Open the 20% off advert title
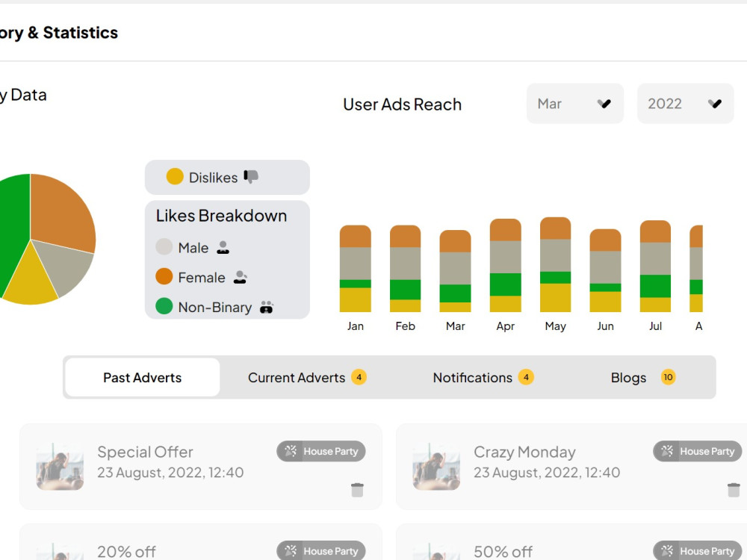The image size is (747, 560). (x=126, y=552)
